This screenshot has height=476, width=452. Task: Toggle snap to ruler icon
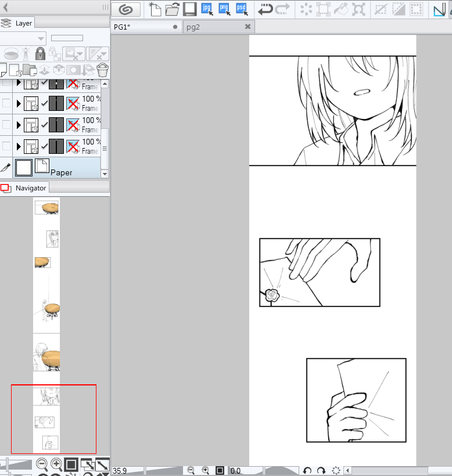[x=439, y=10]
